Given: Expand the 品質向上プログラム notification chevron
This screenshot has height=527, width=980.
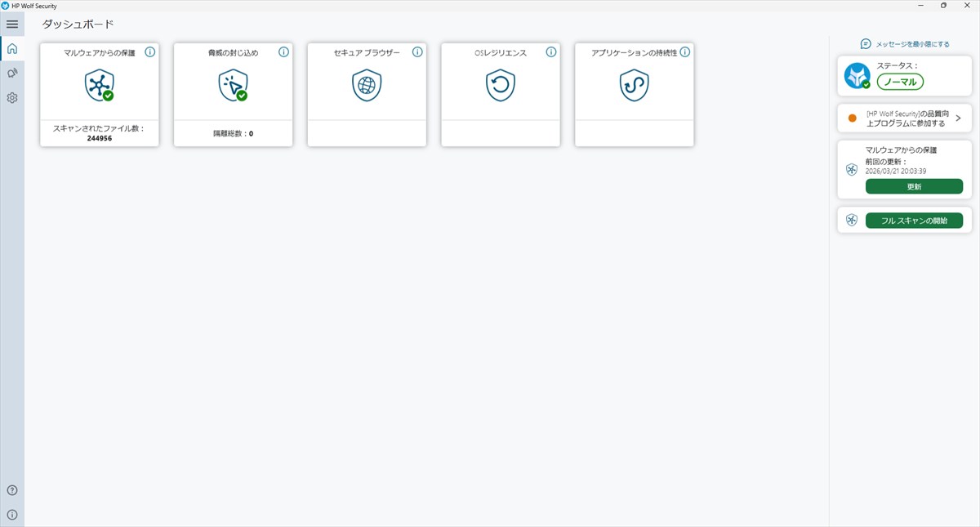Looking at the screenshot, I should click(958, 118).
